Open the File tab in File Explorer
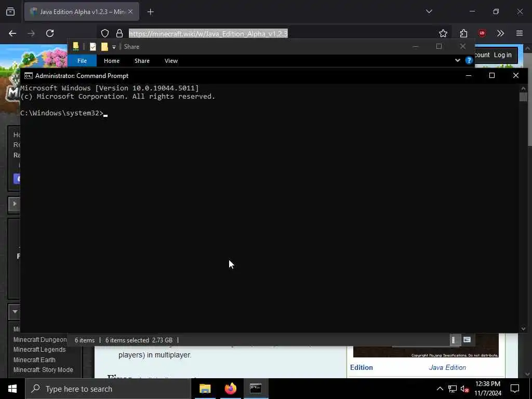This screenshot has height=399, width=532. [82, 61]
